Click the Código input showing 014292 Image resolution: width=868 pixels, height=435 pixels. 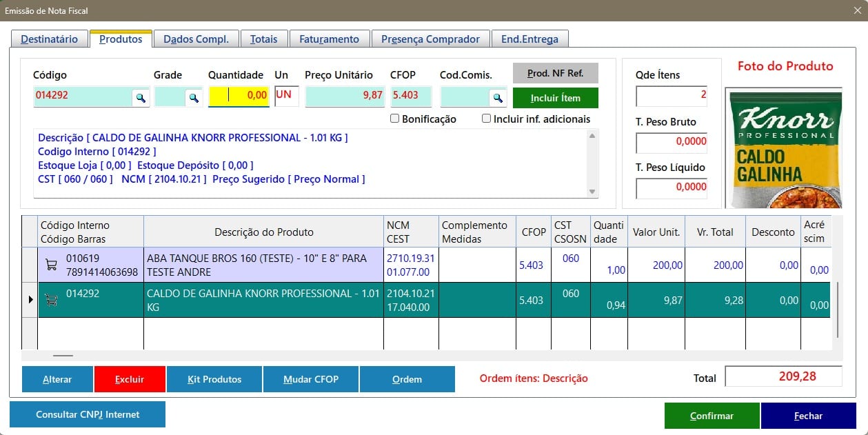[x=83, y=97]
